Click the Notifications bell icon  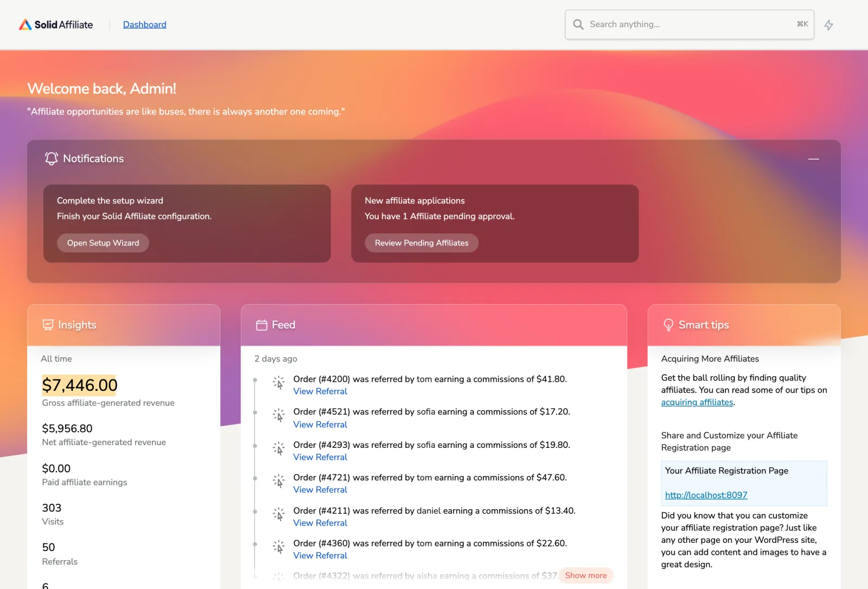pos(52,159)
